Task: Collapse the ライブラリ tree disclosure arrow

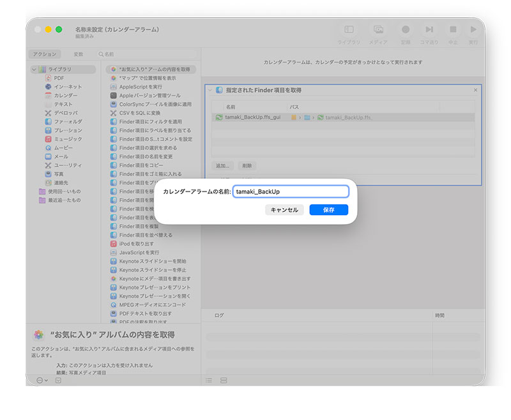Action: coord(34,69)
